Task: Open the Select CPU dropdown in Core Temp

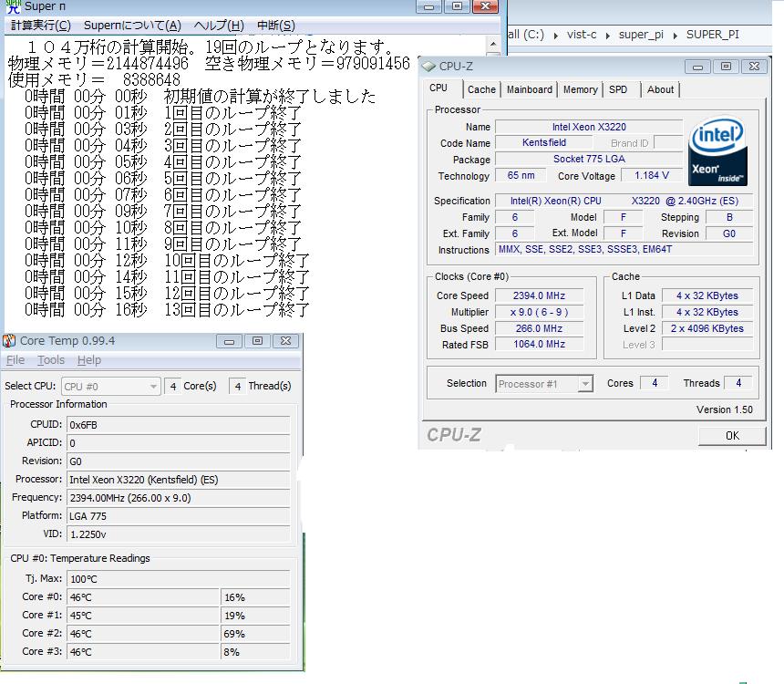Action: [111, 387]
